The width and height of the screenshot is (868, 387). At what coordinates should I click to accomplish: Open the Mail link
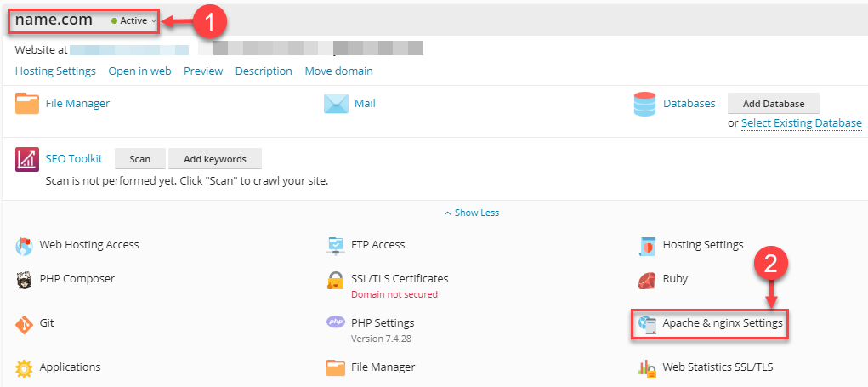(365, 103)
